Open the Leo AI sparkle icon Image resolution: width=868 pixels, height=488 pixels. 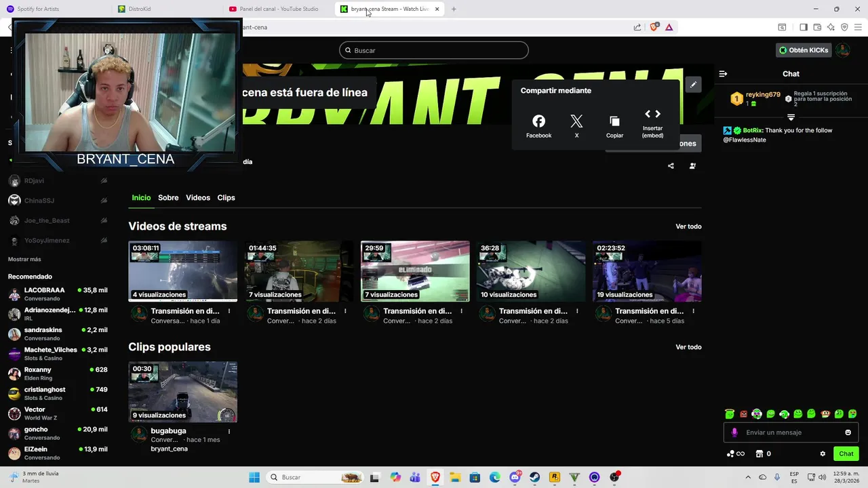(831, 27)
